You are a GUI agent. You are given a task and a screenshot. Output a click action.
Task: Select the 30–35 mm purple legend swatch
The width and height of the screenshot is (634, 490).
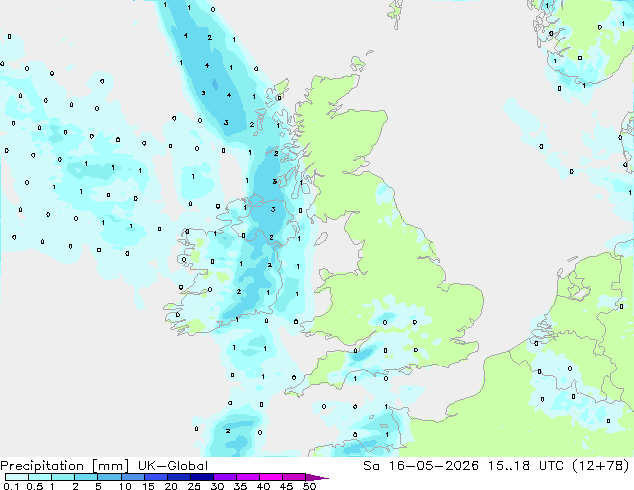click(x=225, y=477)
